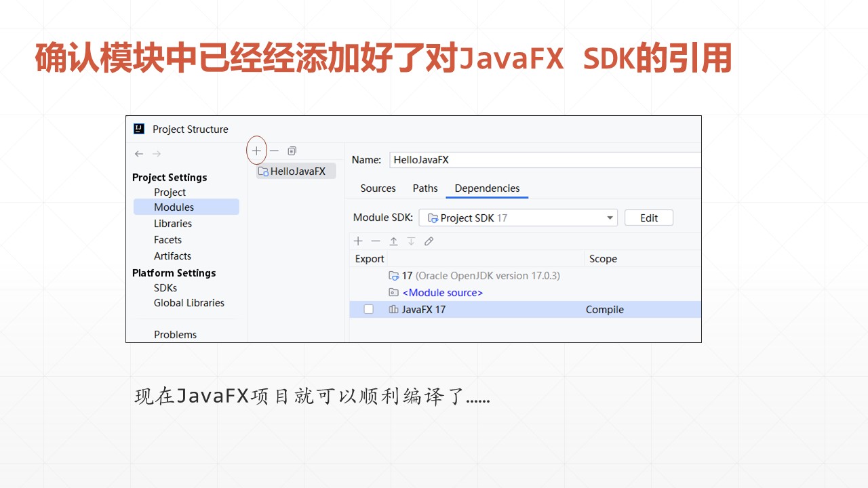This screenshot has width=868, height=488.
Task: Click the remove module minus icon
Action: tap(274, 150)
